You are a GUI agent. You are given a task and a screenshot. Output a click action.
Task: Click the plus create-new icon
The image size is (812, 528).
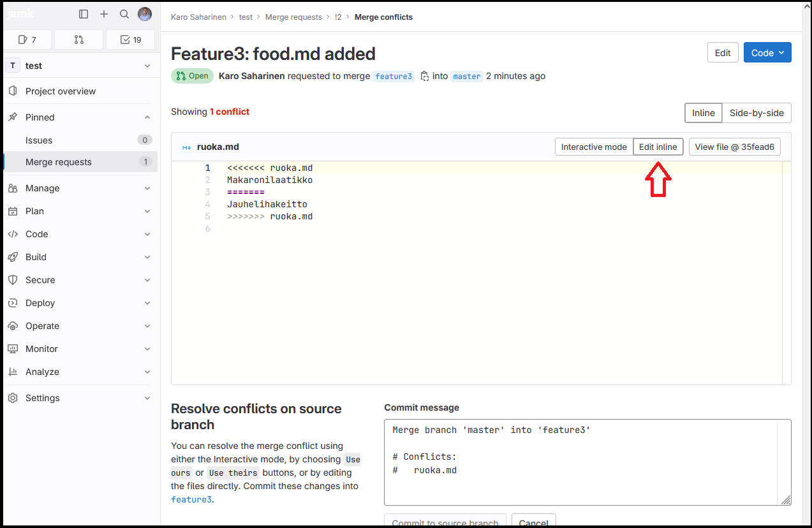click(104, 14)
